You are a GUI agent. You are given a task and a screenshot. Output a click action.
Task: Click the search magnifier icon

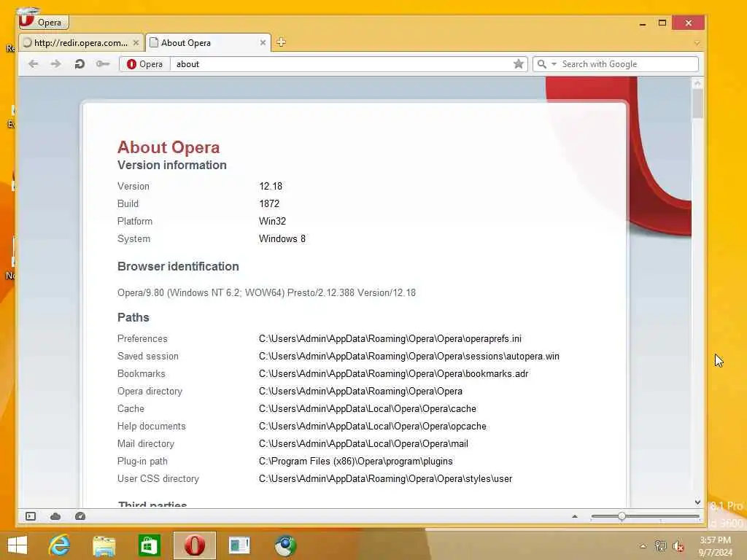click(x=542, y=64)
